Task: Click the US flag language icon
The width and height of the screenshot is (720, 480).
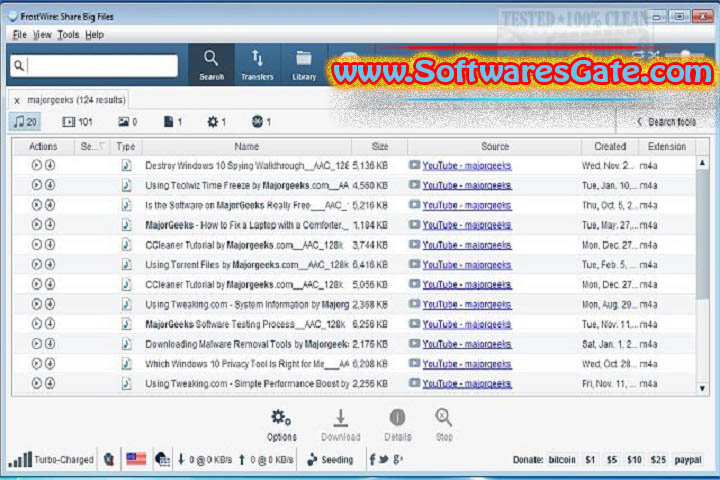Action: click(x=136, y=459)
